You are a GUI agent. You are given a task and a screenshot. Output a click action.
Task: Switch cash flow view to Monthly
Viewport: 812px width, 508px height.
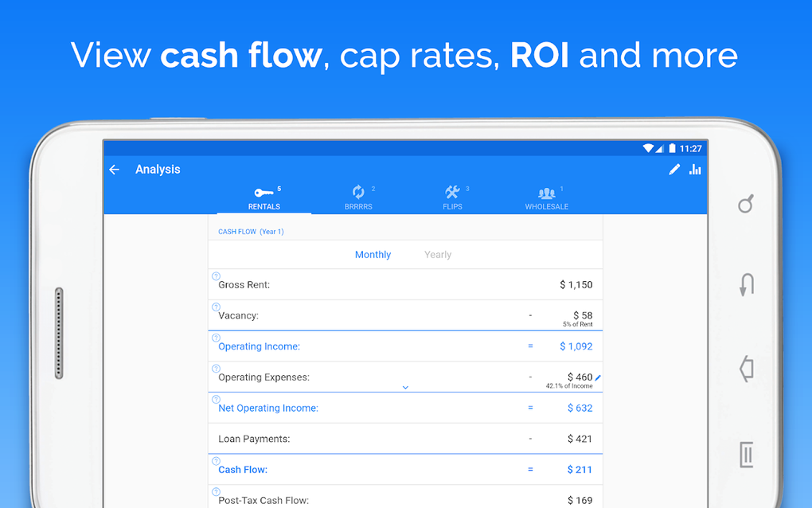point(373,255)
